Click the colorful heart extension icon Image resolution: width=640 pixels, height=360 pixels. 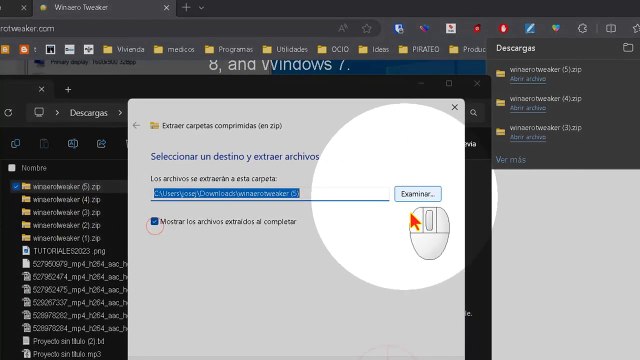[556, 28]
